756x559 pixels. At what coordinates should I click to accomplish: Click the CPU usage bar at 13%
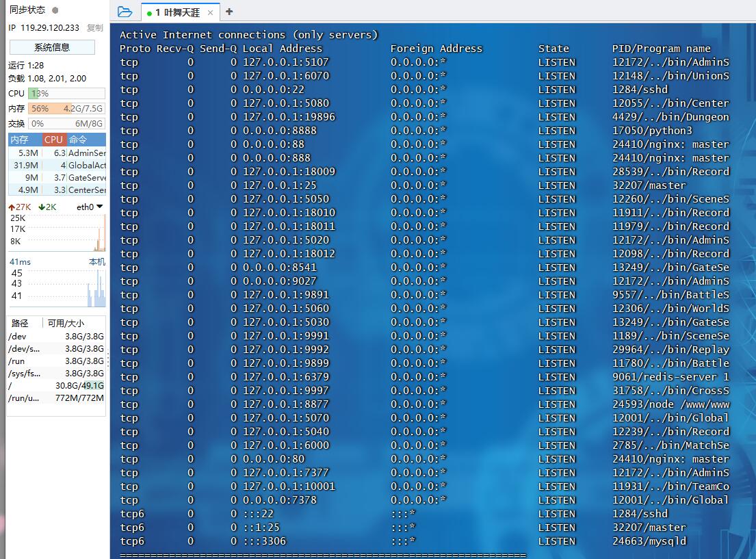(x=66, y=94)
